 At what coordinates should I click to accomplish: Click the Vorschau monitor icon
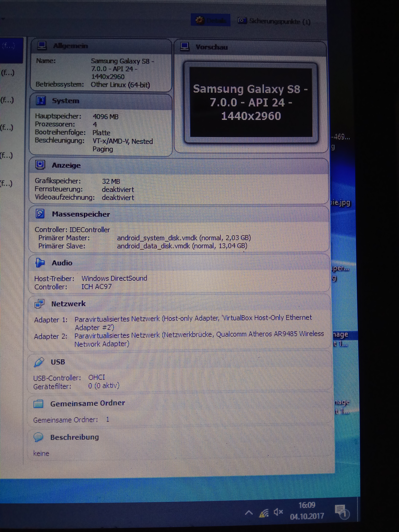185,47
